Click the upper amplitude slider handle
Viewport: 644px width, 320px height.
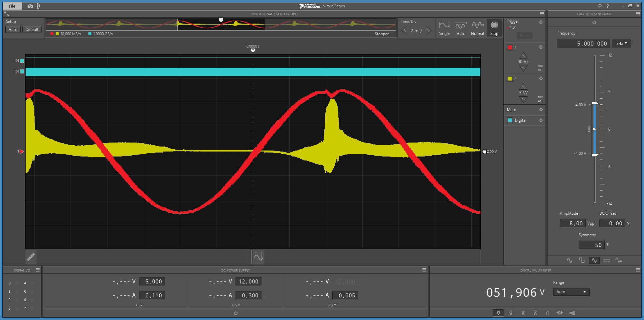coord(595,103)
